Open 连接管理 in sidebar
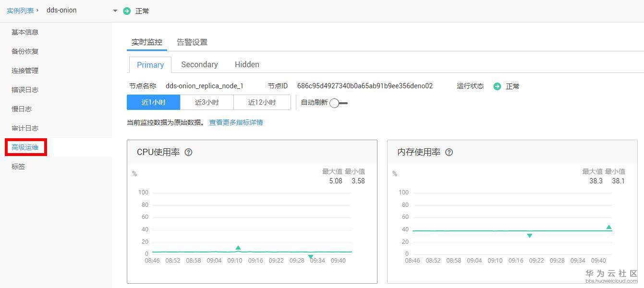Image resolution: width=644 pixels, height=288 pixels. click(25, 71)
